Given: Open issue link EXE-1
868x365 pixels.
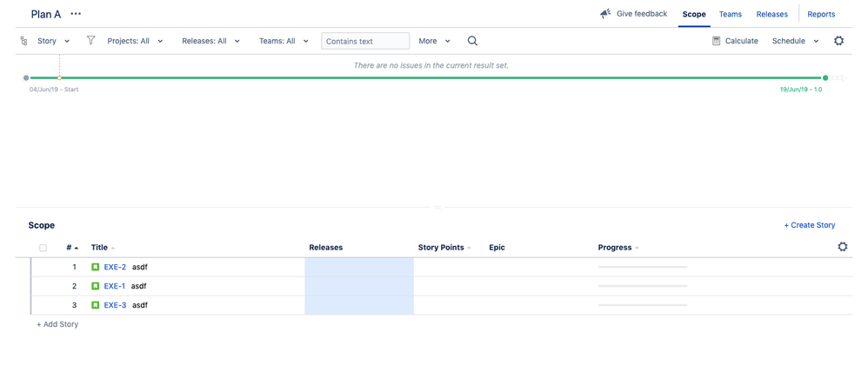Looking at the screenshot, I should [115, 286].
